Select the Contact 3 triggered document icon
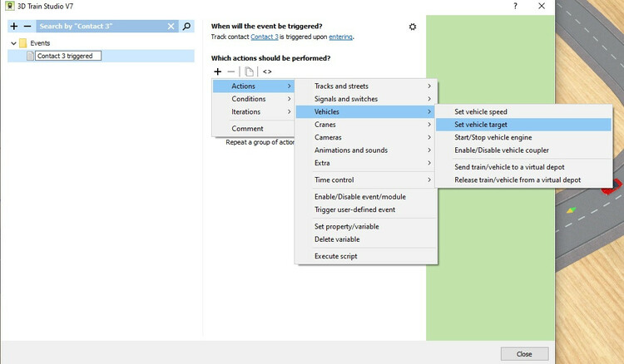Screen dimensions: 624x364 [x=30, y=56]
